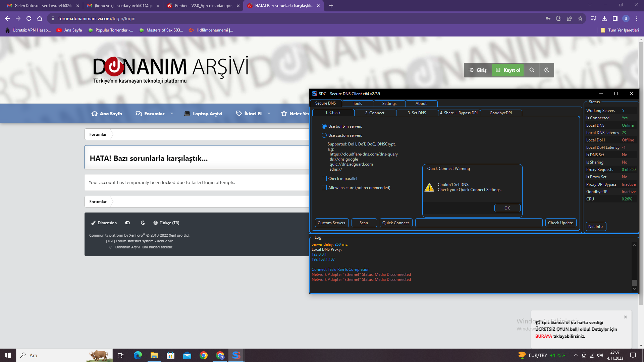Open the forum search magnifier icon
The height and width of the screenshot is (362, 644).
pos(532,70)
